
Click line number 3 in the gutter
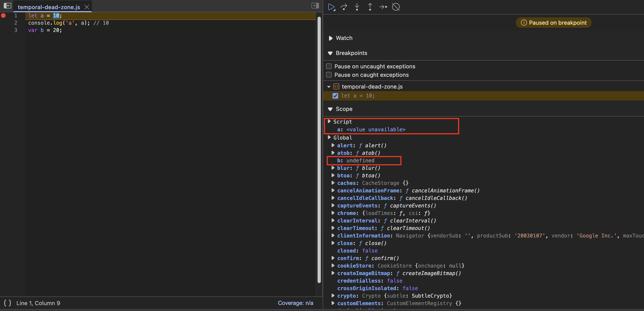(16, 30)
